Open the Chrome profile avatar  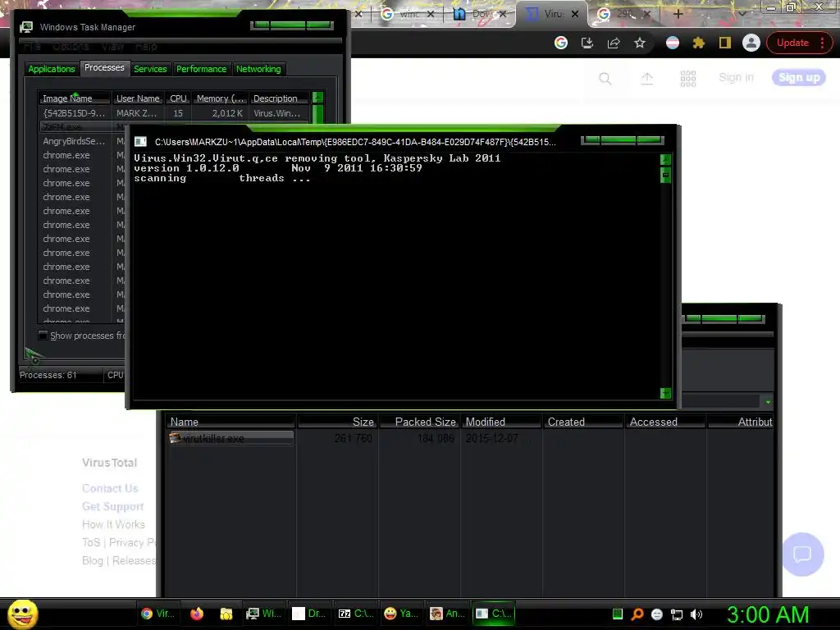751,43
